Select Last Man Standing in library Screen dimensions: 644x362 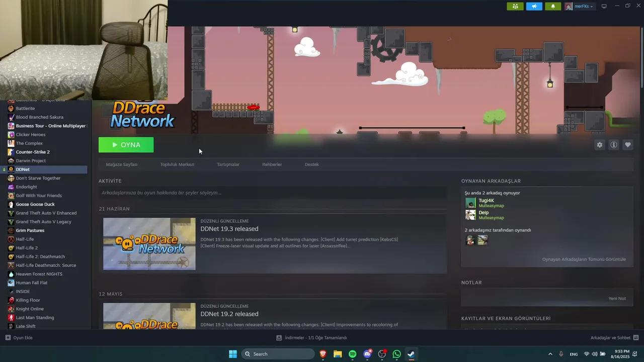(35, 317)
